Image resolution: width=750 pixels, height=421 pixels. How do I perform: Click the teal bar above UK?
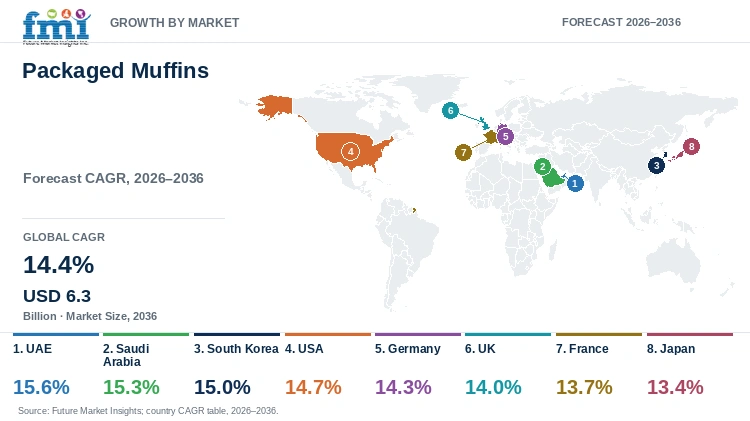pos(508,334)
